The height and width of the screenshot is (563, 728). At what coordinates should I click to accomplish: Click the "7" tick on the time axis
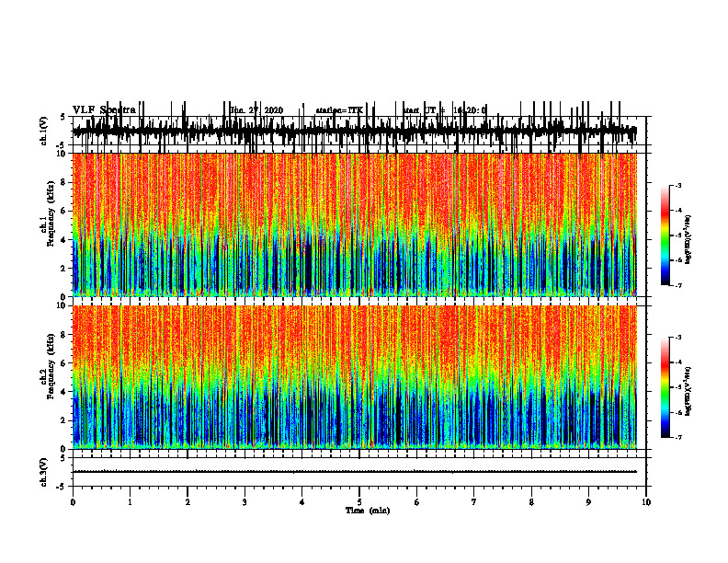(474, 502)
